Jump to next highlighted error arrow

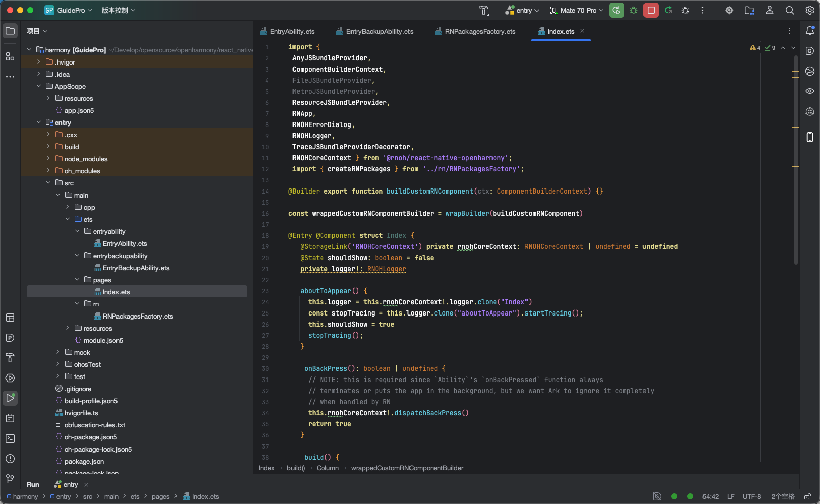pos(793,48)
